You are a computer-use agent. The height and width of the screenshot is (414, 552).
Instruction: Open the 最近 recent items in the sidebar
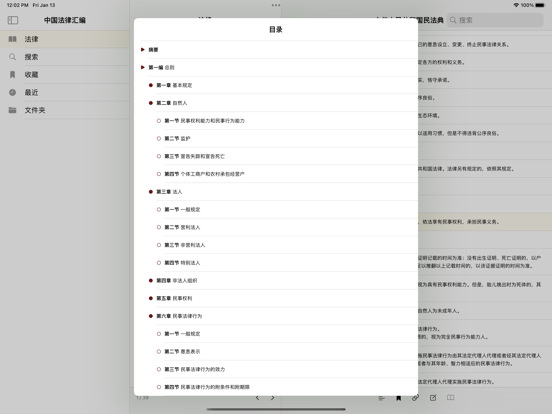click(65, 93)
